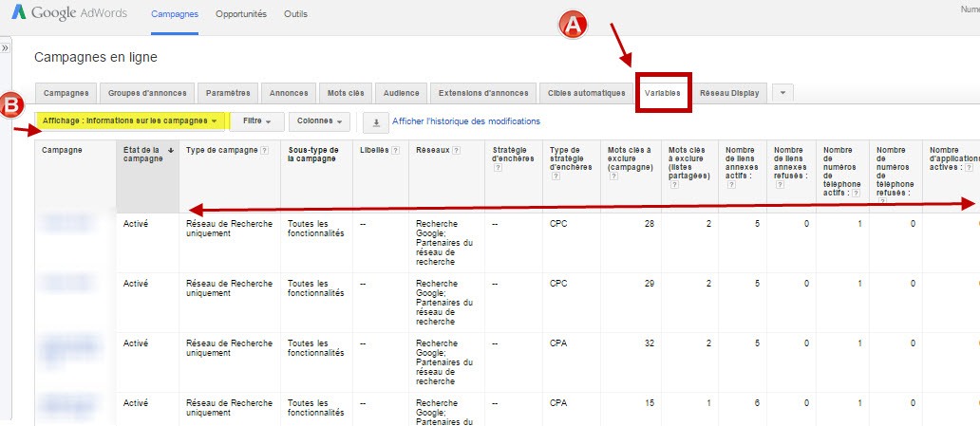Sort by the Campagne column header
This screenshot has width=980, height=426.
point(62,150)
